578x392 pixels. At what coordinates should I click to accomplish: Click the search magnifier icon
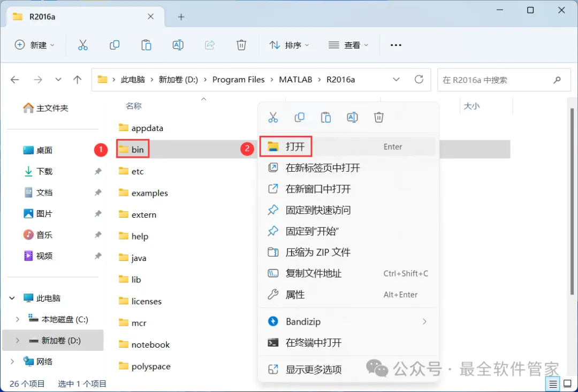pos(557,80)
